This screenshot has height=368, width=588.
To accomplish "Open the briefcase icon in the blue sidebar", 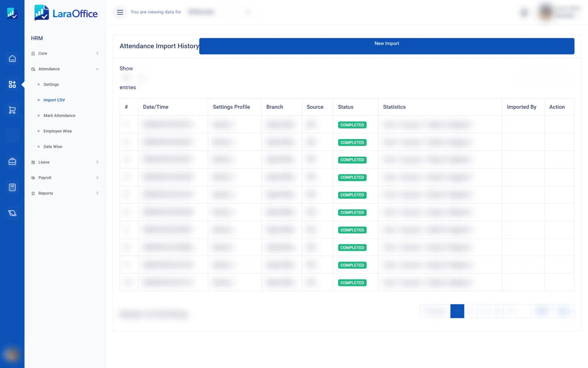I will pos(12,162).
